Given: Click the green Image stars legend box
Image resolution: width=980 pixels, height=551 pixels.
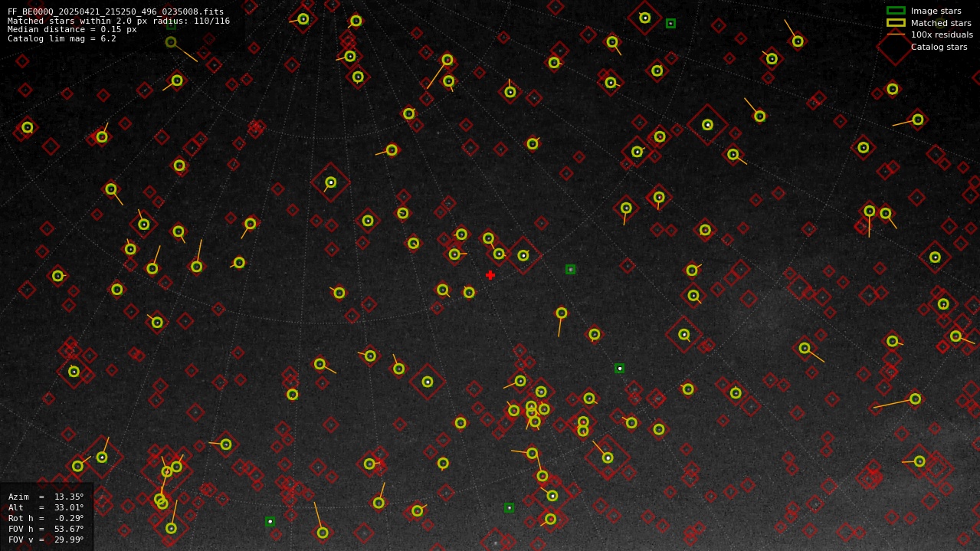Looking at the screenshot, I should pos(896,11).
